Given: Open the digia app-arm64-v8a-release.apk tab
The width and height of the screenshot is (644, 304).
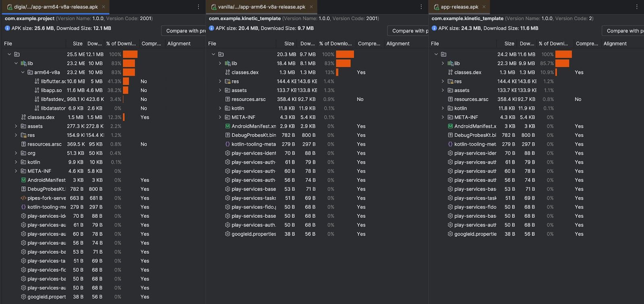Looking at the screenshot, I should coord(56,7).
